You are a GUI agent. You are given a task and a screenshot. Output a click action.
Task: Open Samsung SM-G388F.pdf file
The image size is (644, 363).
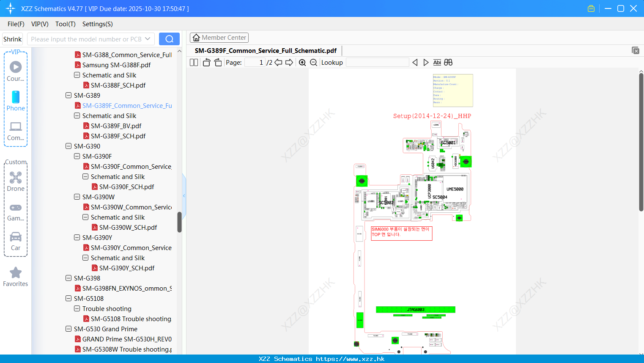112,65
